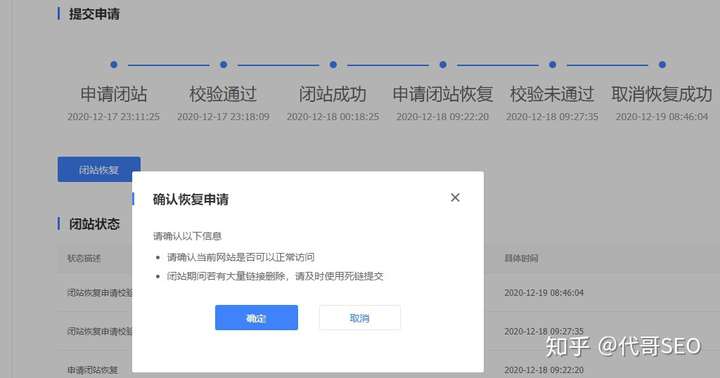
Task: Click bullet 请确认当前网站是否可以正常访问
Action: (241, 257)
